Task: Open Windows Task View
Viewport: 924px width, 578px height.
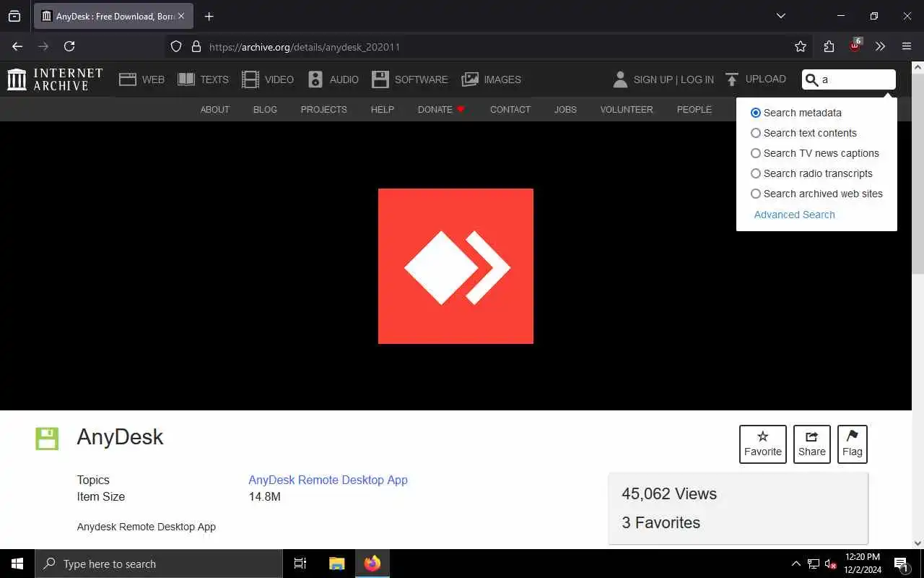Action: (x=300, y=564)
